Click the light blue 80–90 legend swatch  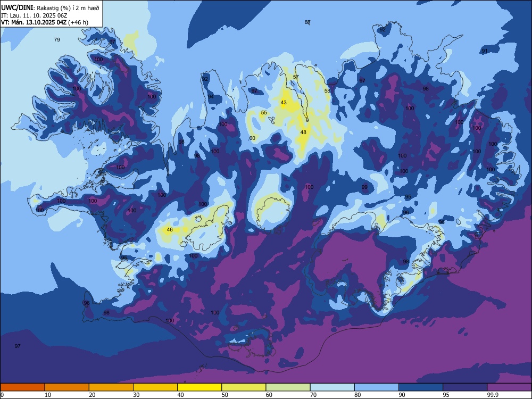coord(377,387)
